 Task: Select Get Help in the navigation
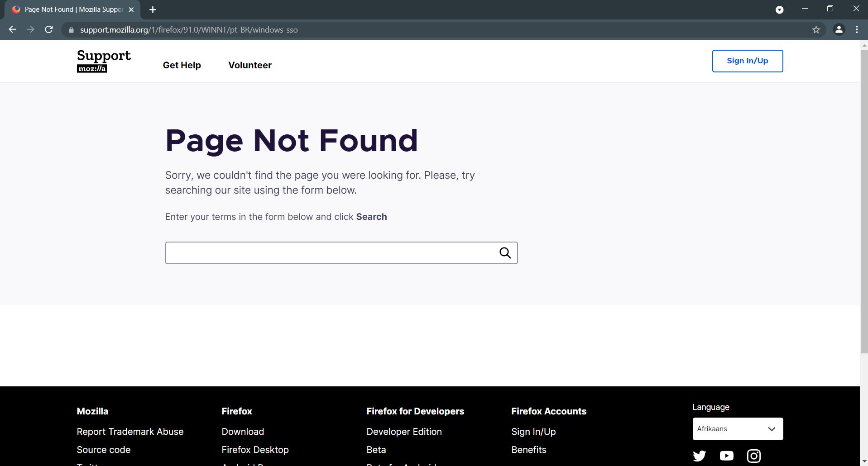pos(182,65)
